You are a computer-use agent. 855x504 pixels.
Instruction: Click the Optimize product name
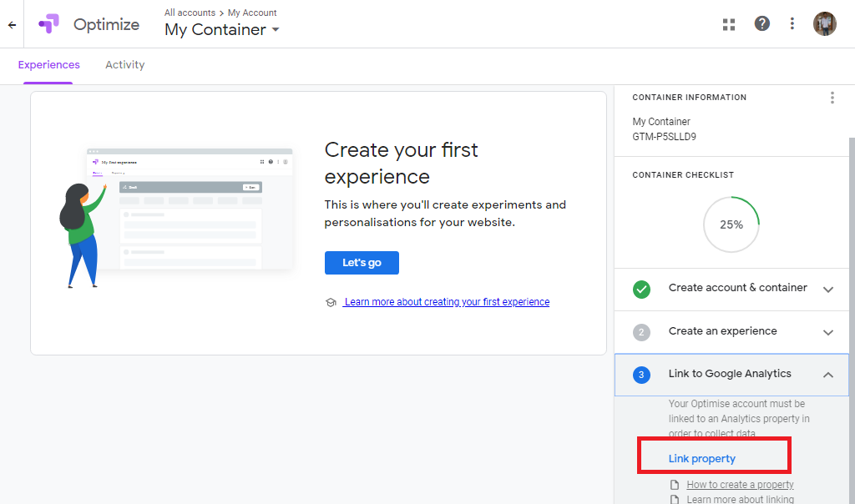click(106, 24)
